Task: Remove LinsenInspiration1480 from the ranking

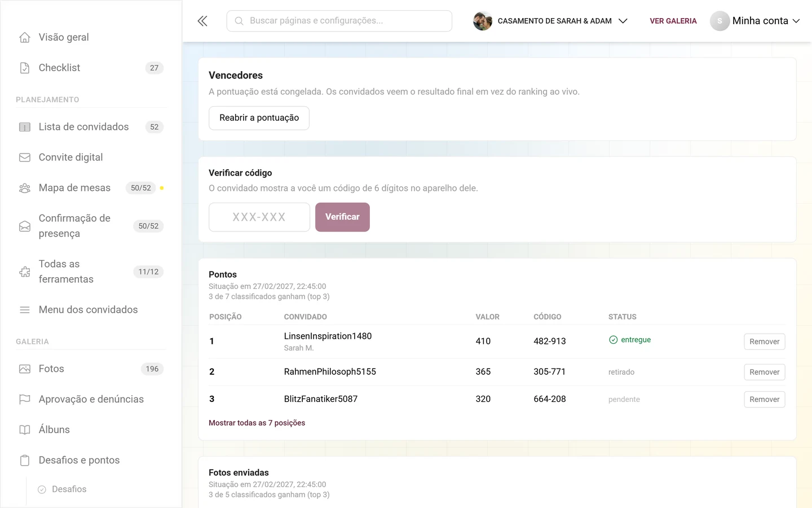Action: coord(765,341)
